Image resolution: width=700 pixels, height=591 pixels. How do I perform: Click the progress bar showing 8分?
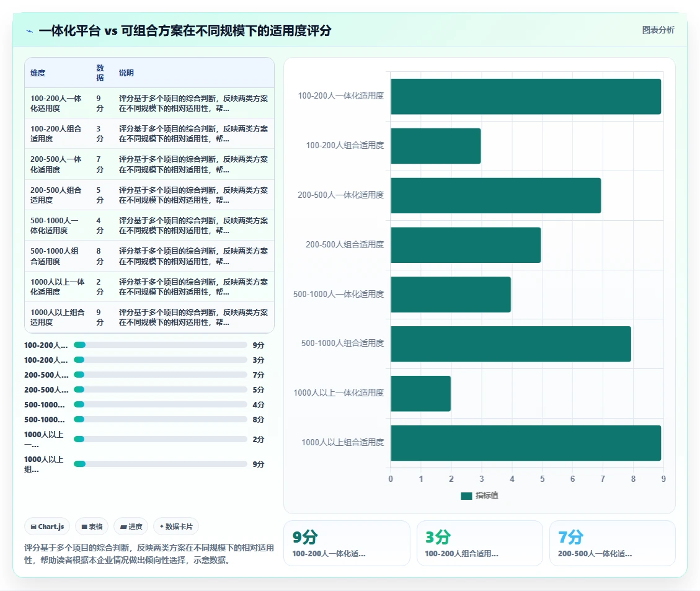point(160,419)
